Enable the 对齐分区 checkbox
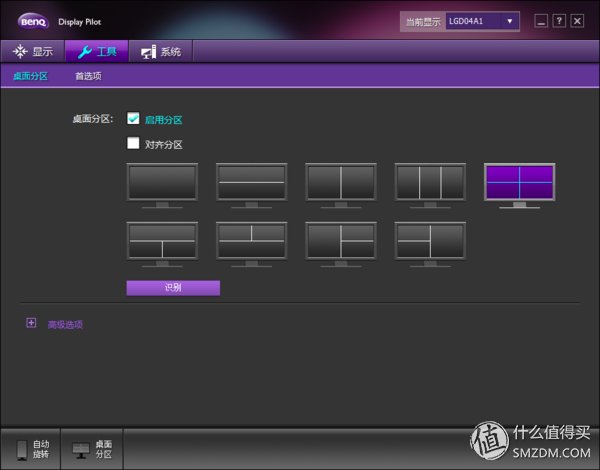 tap(133, 143)
